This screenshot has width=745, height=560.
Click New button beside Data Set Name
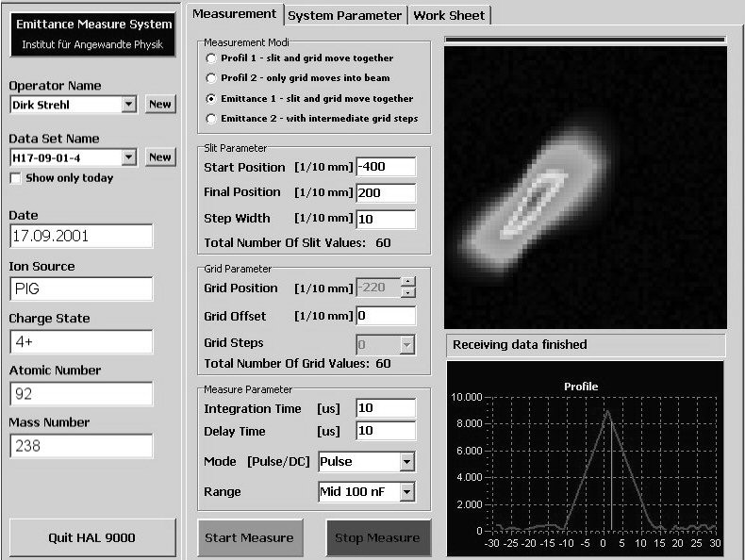(160, 157)
